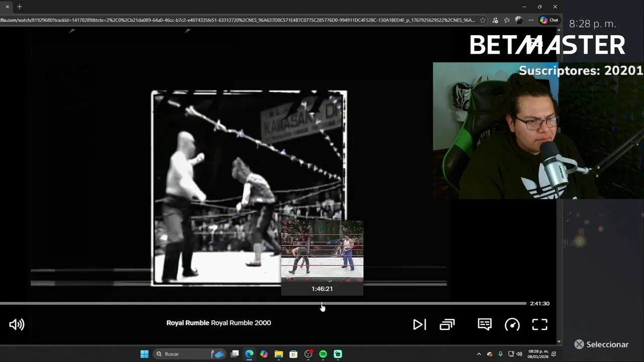Open audio and subtitles options
Screen dimensions: 644x362
point(485,324)
